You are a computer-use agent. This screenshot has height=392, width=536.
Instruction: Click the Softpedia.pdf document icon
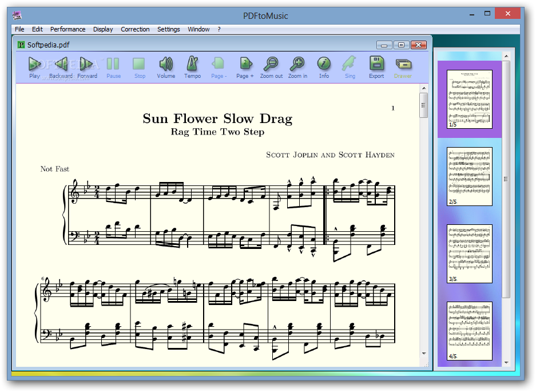[21, 45]
